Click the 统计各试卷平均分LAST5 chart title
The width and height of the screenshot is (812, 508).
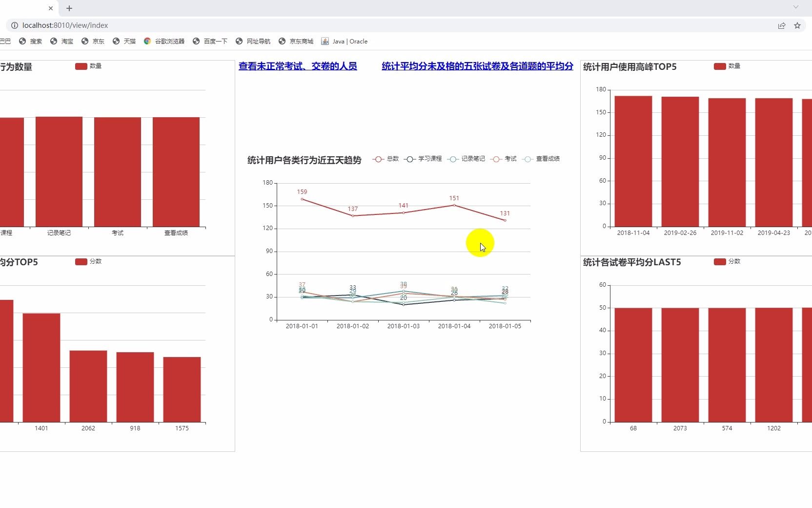pyautogui.click(x=632, y=262)
